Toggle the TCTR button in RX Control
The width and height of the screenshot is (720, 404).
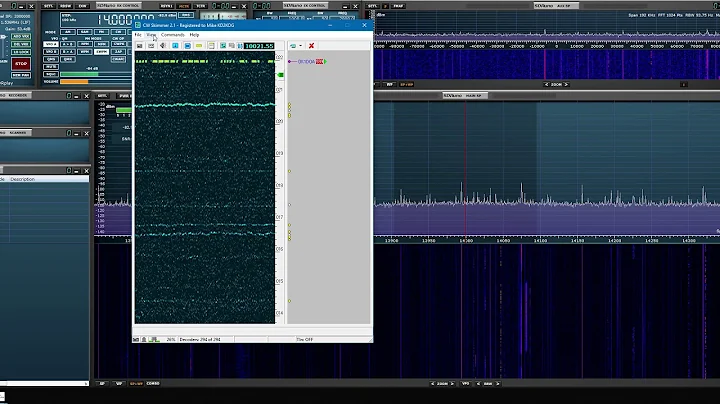click(x=200, y=6)
